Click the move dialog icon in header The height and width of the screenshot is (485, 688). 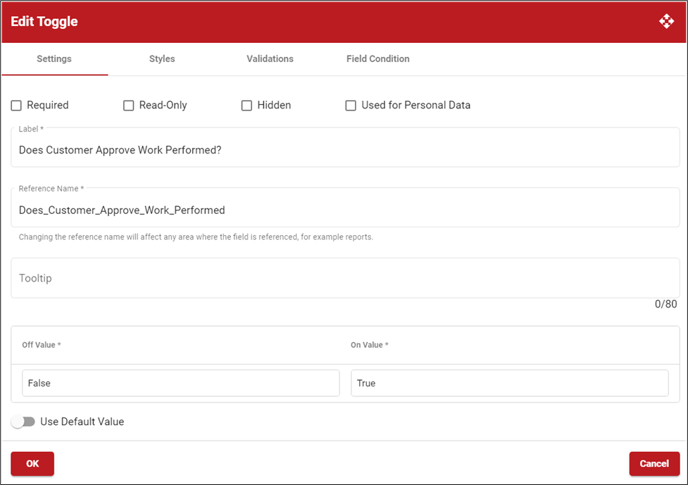coord(666,21)
